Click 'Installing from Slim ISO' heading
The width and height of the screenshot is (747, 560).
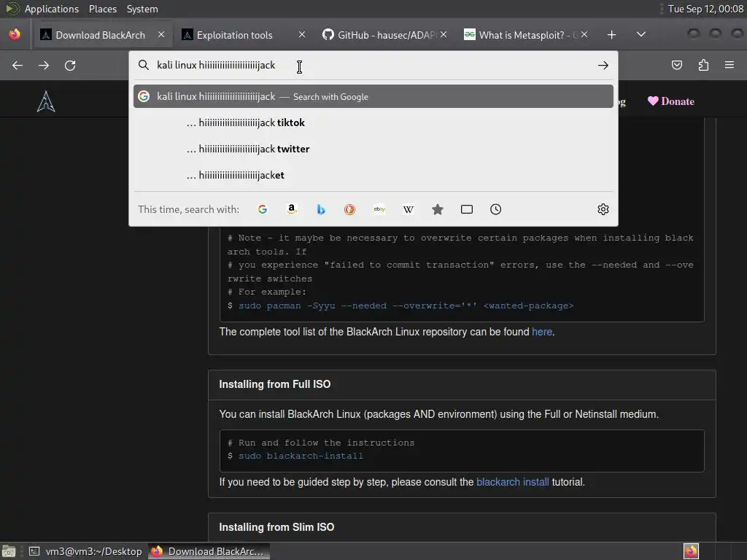pyautogui.click(x=276, y=527)
